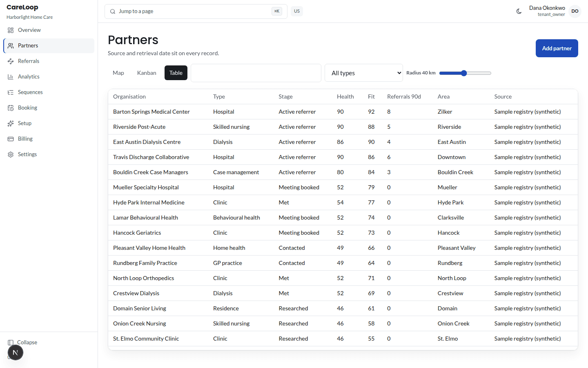Screen dimensions: 588x368
Task: Click the Booking calendar icon
Action: (x=11, y=108)
